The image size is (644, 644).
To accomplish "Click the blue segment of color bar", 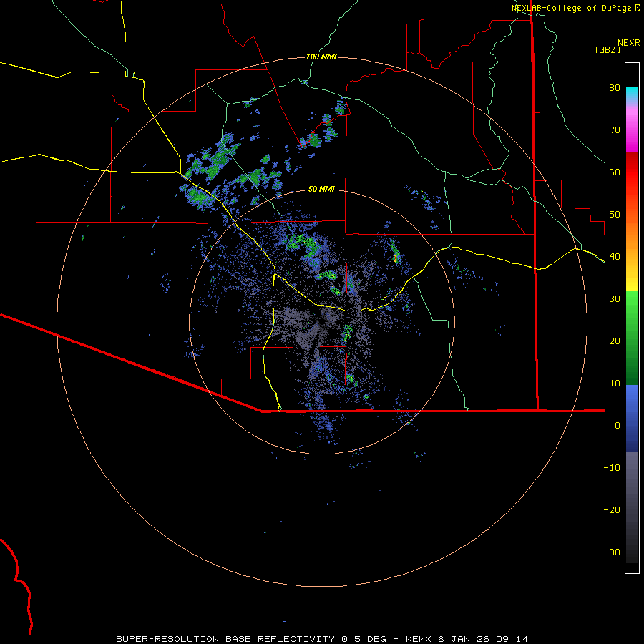I will point(632,418).
